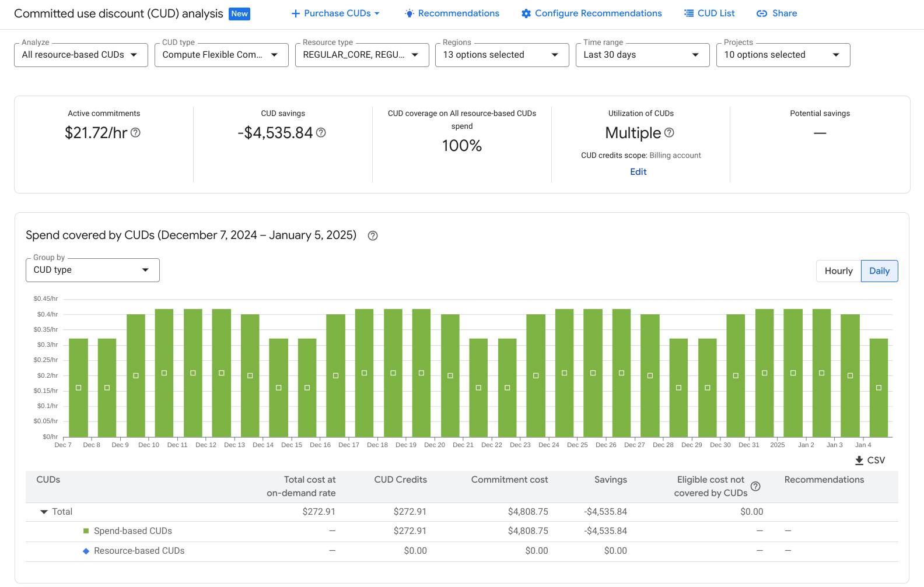Click the green Spend-based CUDs legend swatch
The width and height of the screenshot is (924, 587).
(x=86, y=531)
